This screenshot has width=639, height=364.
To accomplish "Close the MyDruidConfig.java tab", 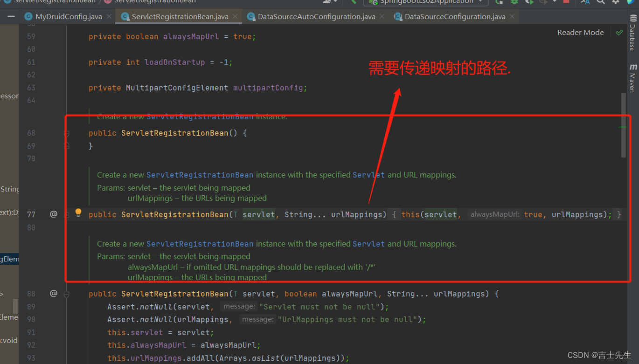I will pos(109,16).
